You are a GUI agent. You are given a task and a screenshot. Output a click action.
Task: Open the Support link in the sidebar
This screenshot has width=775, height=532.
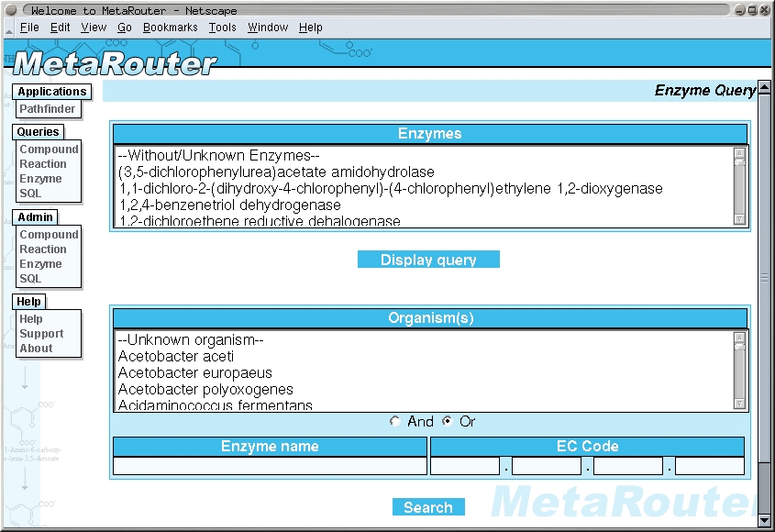pyautogui.click(x=41, y=334)
